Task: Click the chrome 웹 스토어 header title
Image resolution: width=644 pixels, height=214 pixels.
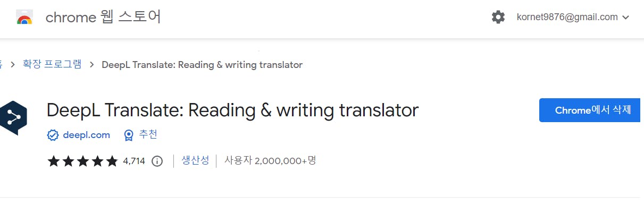Action: click(x=103, y=17)
